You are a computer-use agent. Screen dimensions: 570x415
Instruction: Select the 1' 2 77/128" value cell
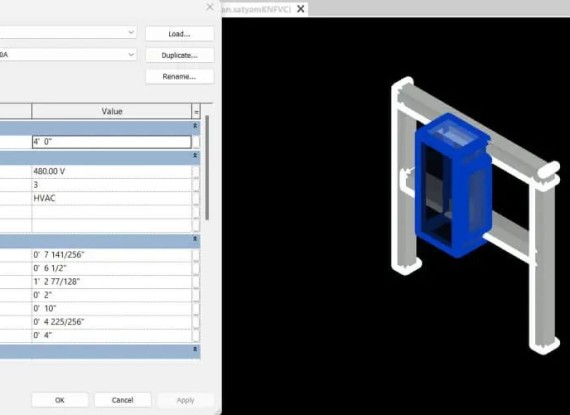click(112, 282)
